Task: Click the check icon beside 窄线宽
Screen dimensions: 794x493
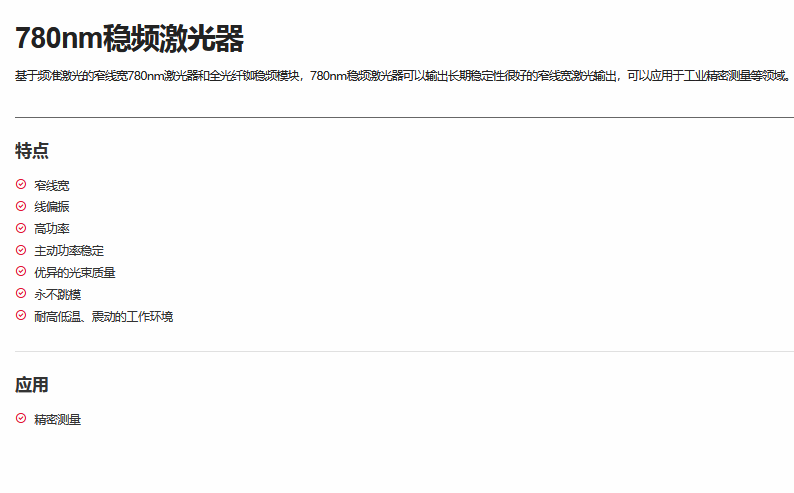Action: [21, 185]
